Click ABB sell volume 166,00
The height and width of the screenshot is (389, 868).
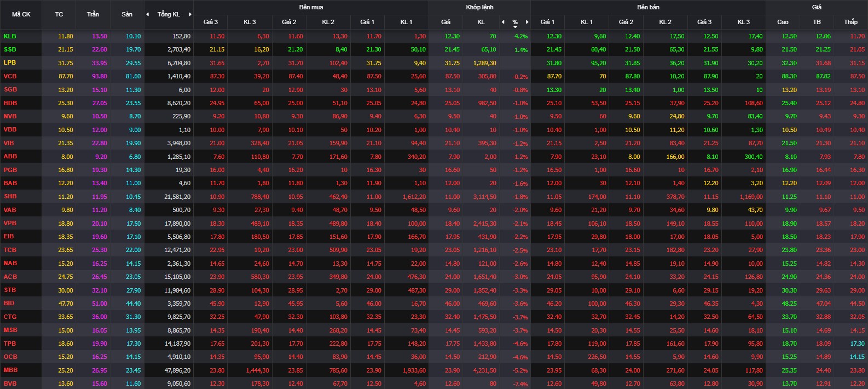[676, 157]
